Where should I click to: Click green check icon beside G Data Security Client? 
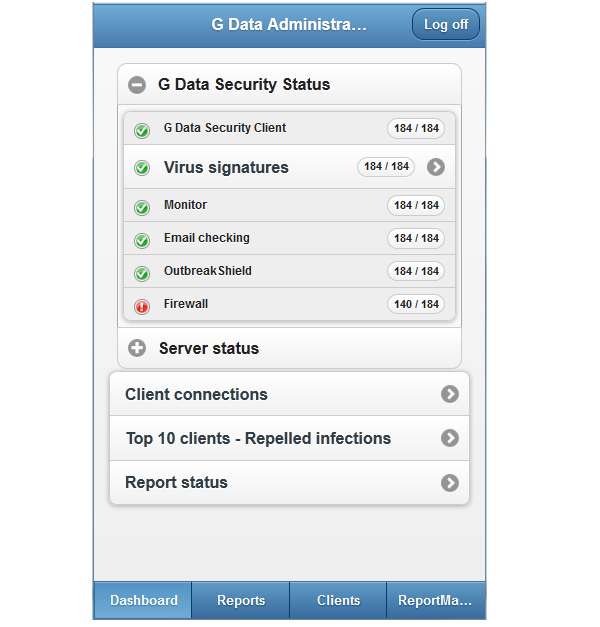click(142, 130)
